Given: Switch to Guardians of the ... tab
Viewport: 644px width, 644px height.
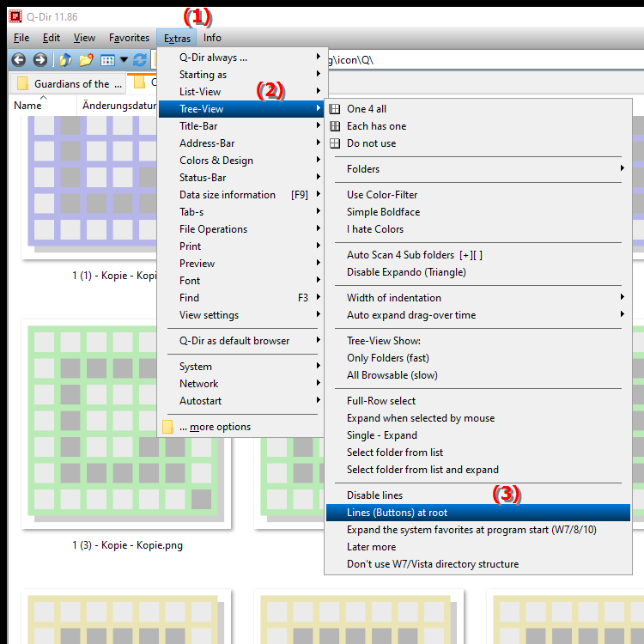Looking at the screenshot, I should [68, 84].
